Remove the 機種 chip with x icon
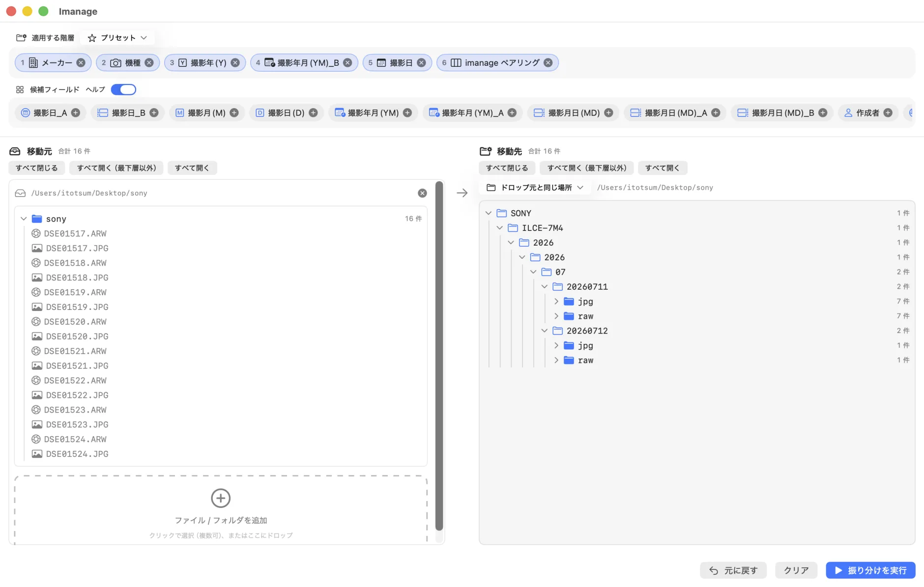924x587 pixels. (149, 63)
